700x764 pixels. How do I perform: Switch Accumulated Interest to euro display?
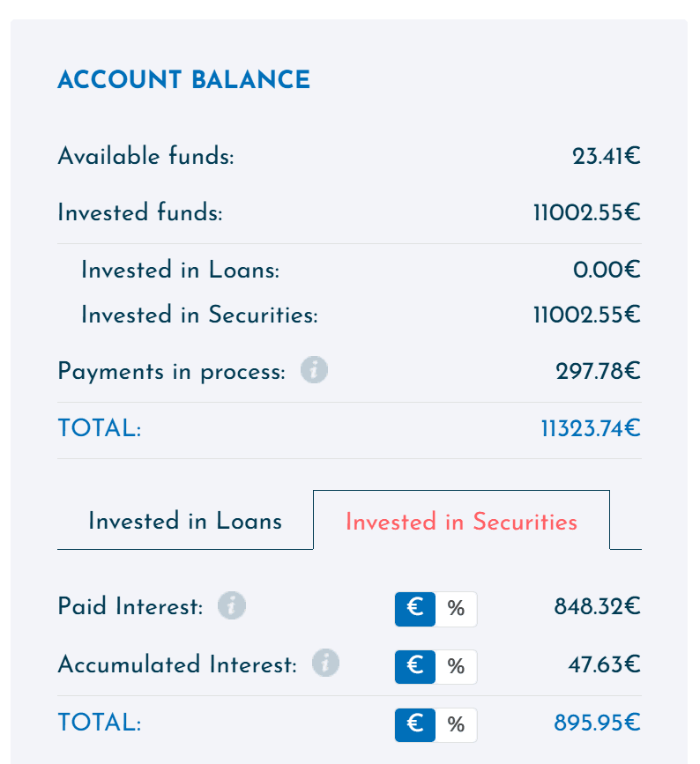pyautogui.click(x=415, y=667)
